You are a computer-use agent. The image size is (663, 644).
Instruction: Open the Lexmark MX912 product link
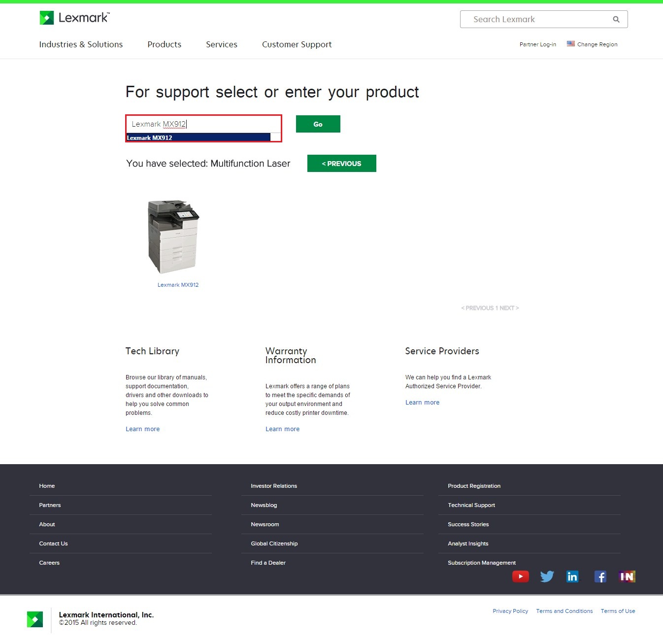178,285
